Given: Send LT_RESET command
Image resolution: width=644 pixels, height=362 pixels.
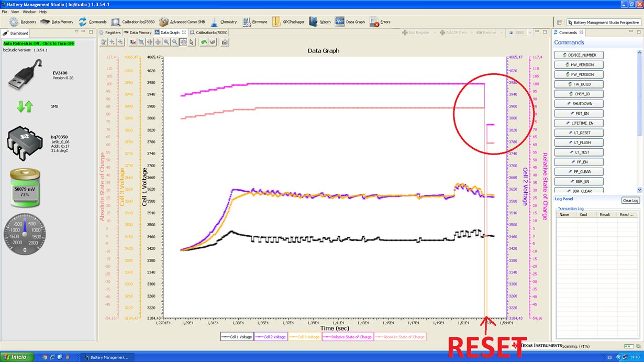Looking at the screenshot, I should [x=579, y=133].
